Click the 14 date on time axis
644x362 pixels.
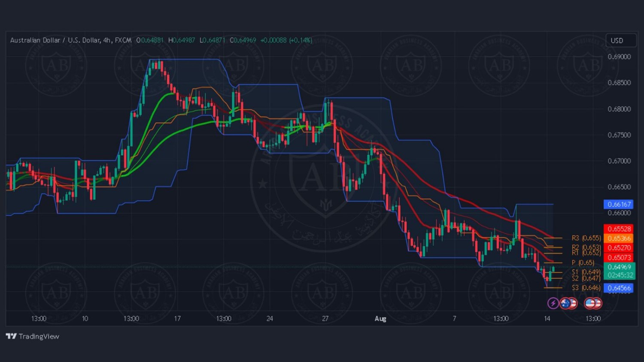coord(547,318)
